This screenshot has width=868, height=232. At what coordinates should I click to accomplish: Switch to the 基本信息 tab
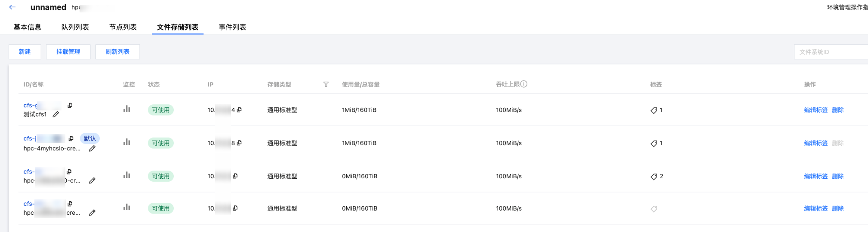tap(28, 27)
